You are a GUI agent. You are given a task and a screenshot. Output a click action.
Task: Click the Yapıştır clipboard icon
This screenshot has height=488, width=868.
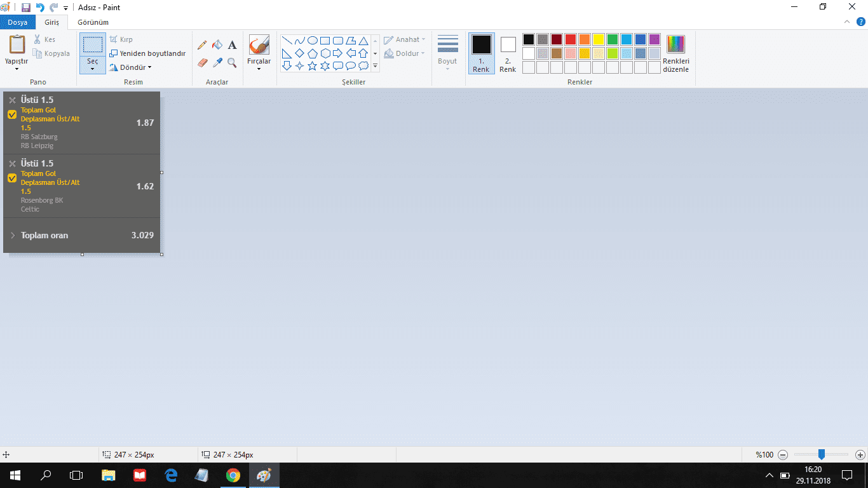tap(17, 44)
